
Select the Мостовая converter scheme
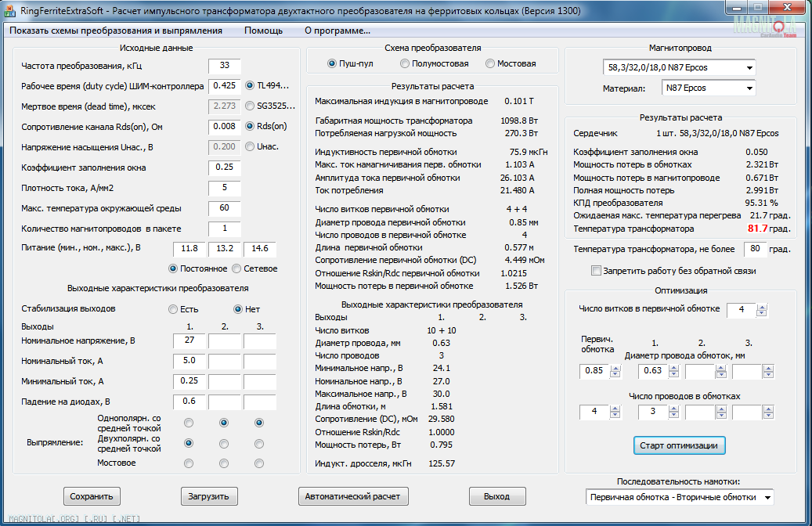tap(490, 63)
